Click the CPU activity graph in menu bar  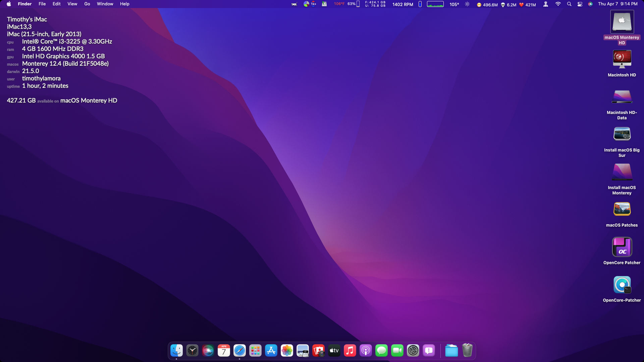pos(435,4)
